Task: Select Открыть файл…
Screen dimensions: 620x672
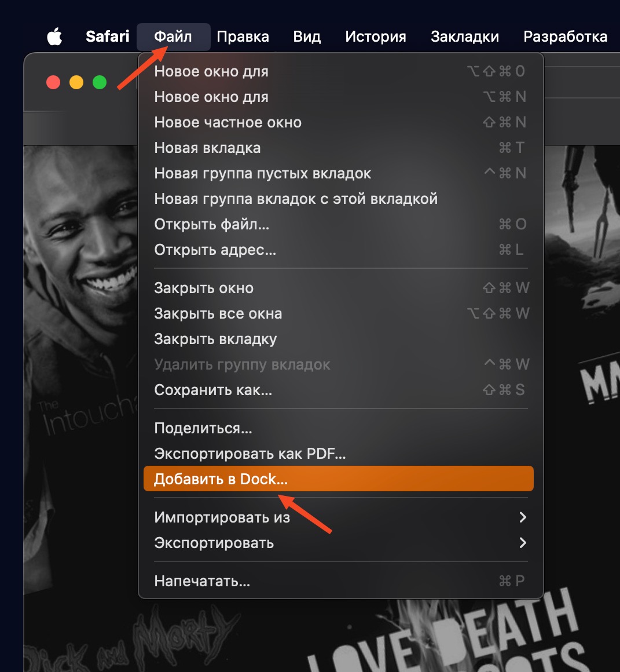Action: tap(339, 224)
